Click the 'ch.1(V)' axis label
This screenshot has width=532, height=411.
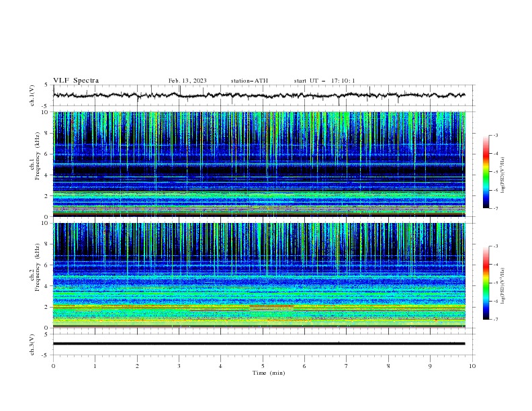point(32,95)
